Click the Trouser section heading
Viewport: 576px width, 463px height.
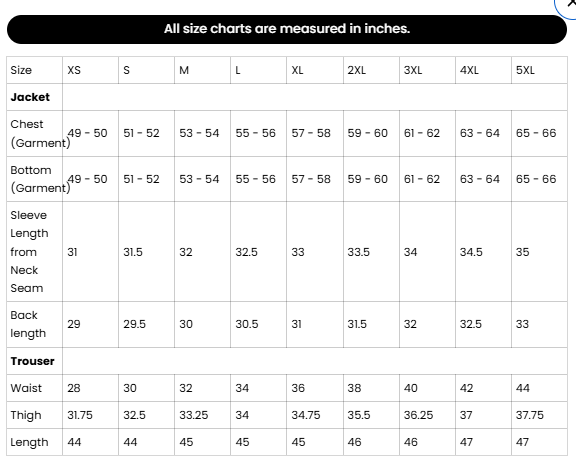tap(32, 361)
